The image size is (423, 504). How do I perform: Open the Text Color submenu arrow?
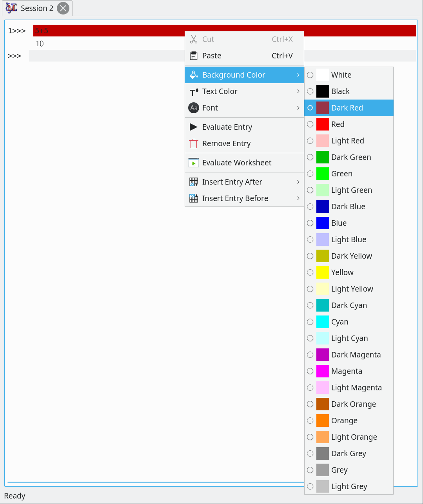(x=298, y=91)
